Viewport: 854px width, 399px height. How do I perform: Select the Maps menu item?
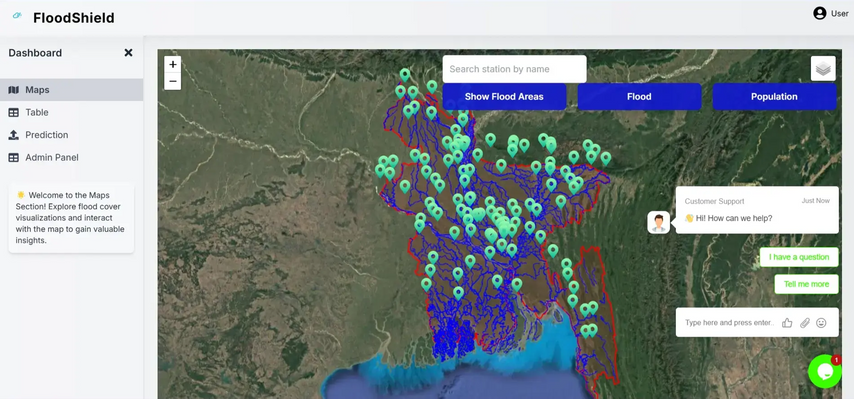click(x=71, y=90)
